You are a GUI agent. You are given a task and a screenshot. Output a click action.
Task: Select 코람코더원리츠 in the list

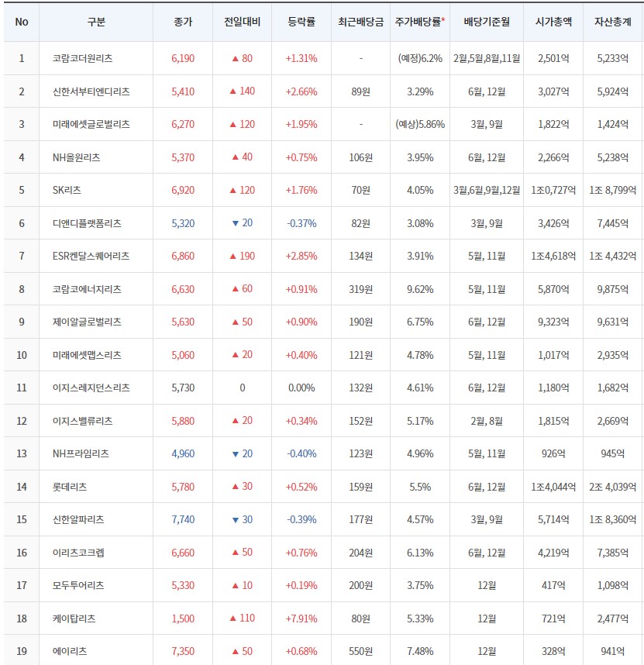[x=83, y=59]
